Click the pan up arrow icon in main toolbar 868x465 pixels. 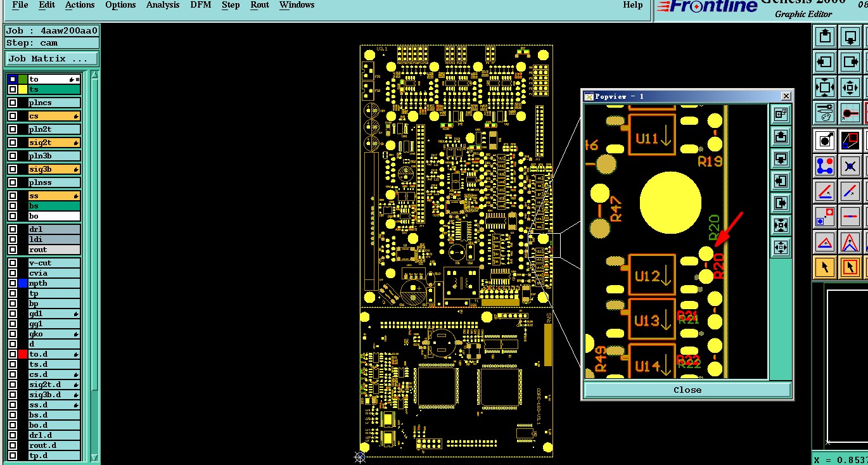[825, 37]
